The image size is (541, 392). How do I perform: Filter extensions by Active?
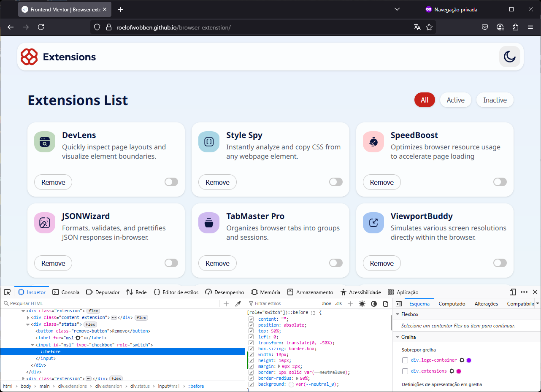(x=455, y=100)
